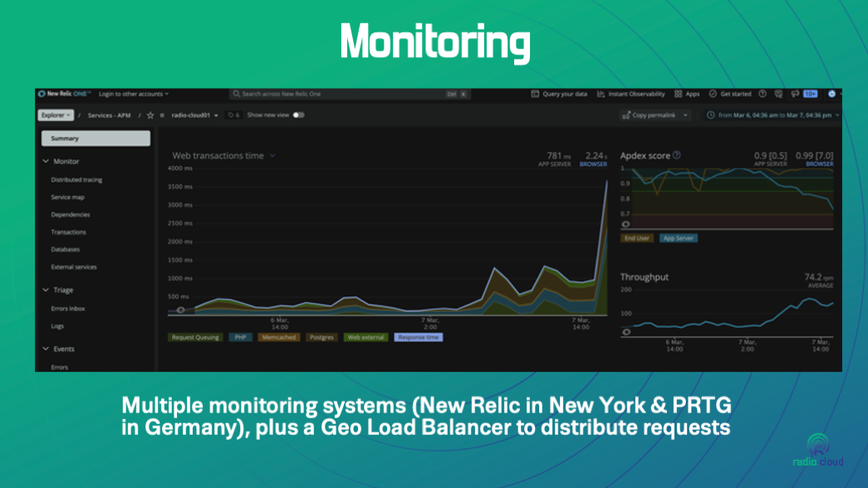Click the New Relic ONE logo
868x488 pixels.
64,94
